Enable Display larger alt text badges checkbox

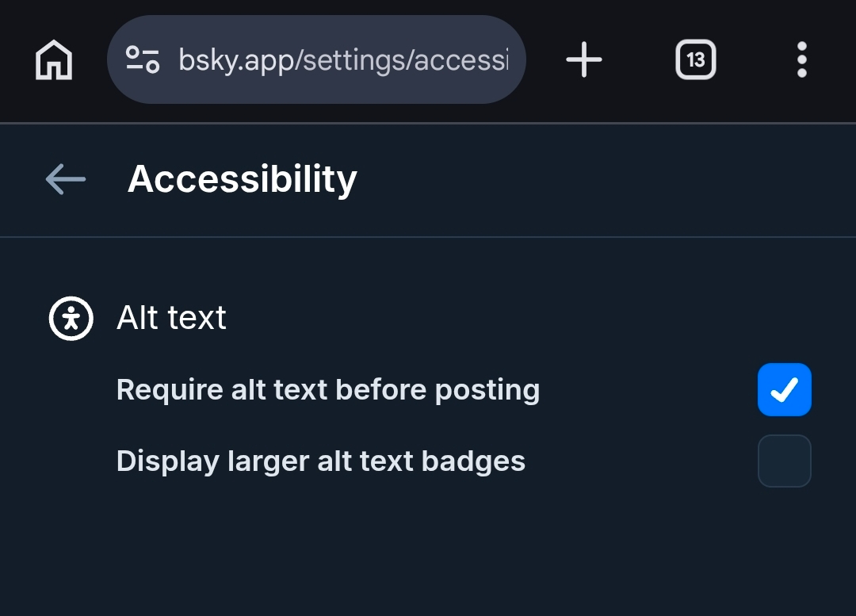pos(784,461)
